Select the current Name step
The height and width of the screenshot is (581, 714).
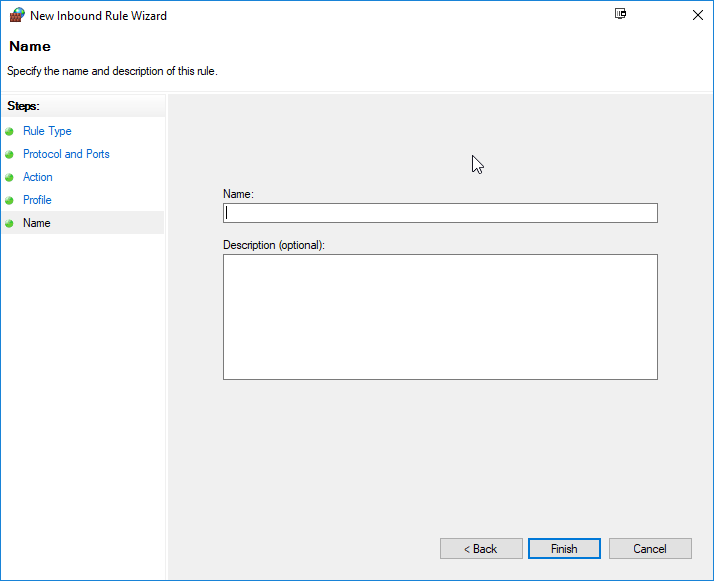click(82, 223)
